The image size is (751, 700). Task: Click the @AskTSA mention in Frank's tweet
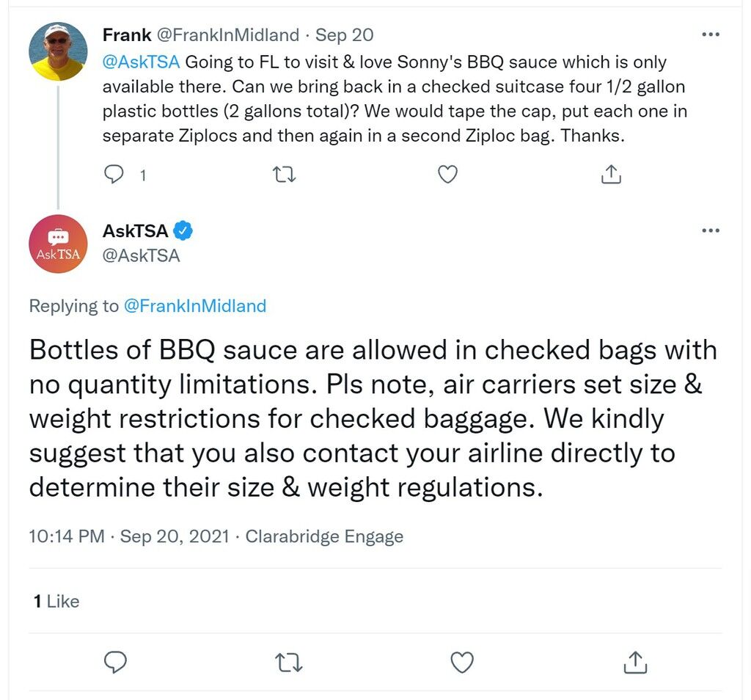142,62
